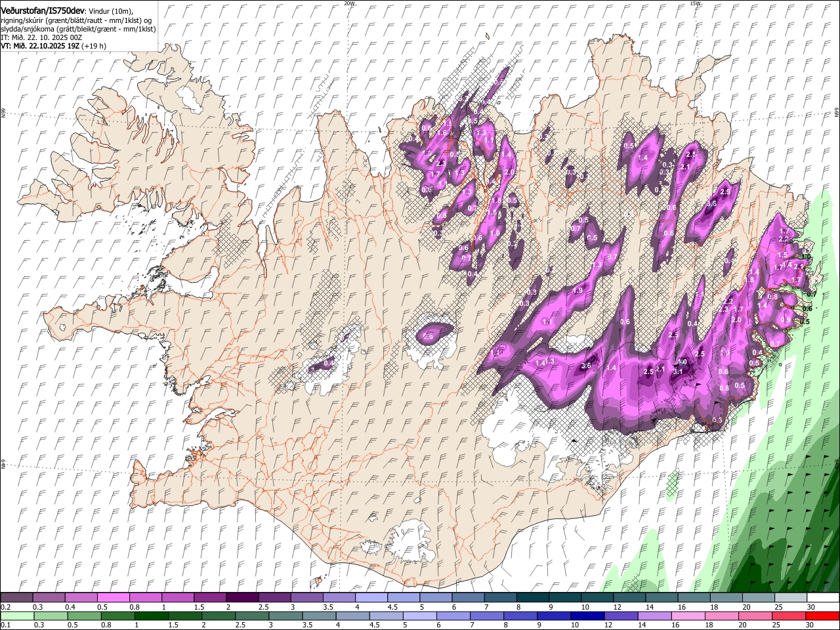The height and width of the screenshot is (630, 840).
Task: Pick the light periwinkle swatch at 4 in upper legend
Action: pos(371,598)
